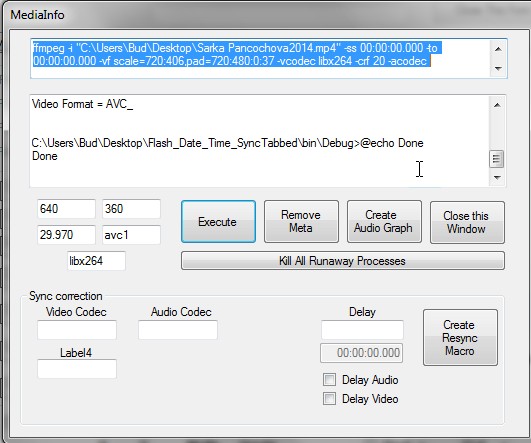The image size is (531, 443).
Task: Click the Remove Meta button
Action: [301, 222]
